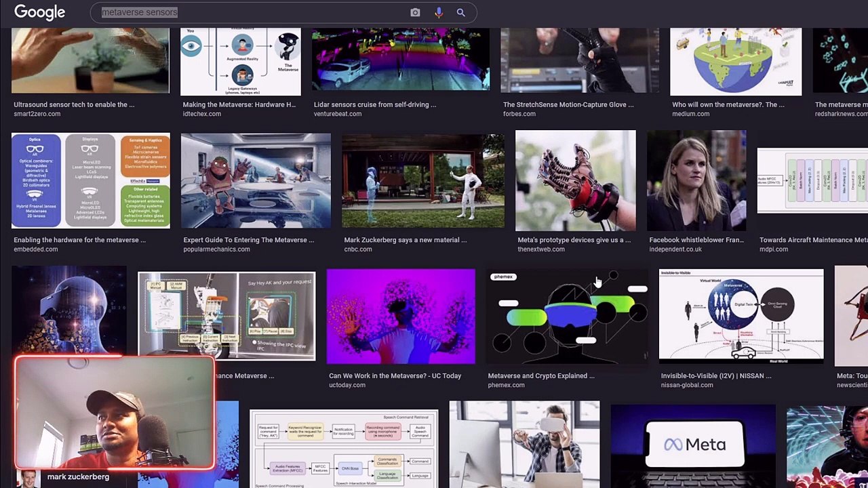Open 'Metaverse and Crypto Explained' phemex image
The height and width of the screenshot is (488, 868).
coord(568,317)
